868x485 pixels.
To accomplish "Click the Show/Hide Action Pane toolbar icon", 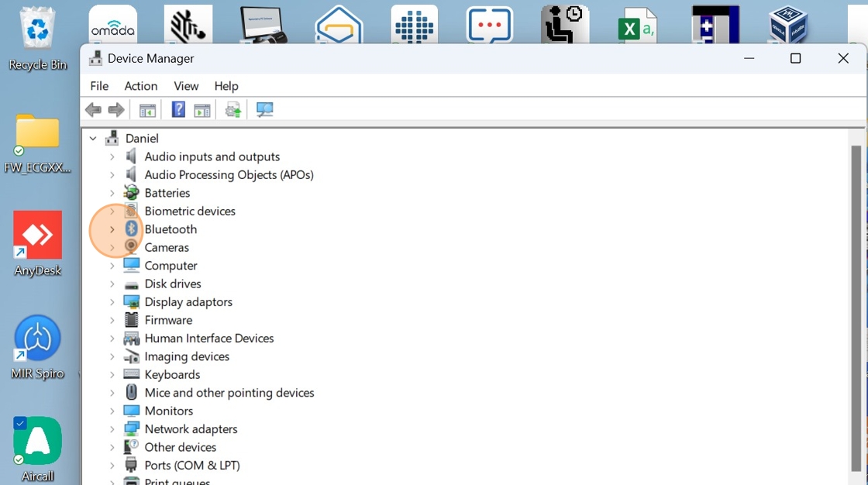I will [x=202, y=110].
